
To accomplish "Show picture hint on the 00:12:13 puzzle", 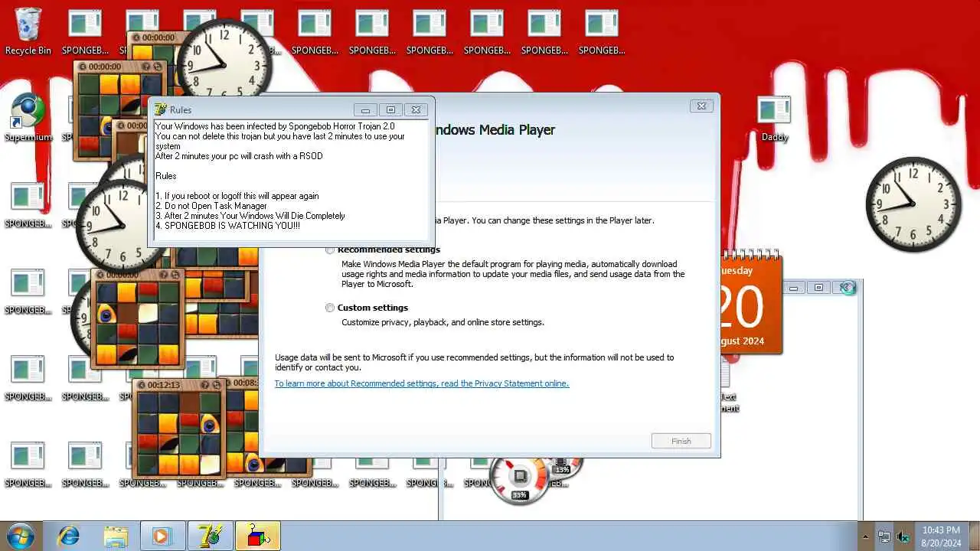I will [x=204, y=385].
